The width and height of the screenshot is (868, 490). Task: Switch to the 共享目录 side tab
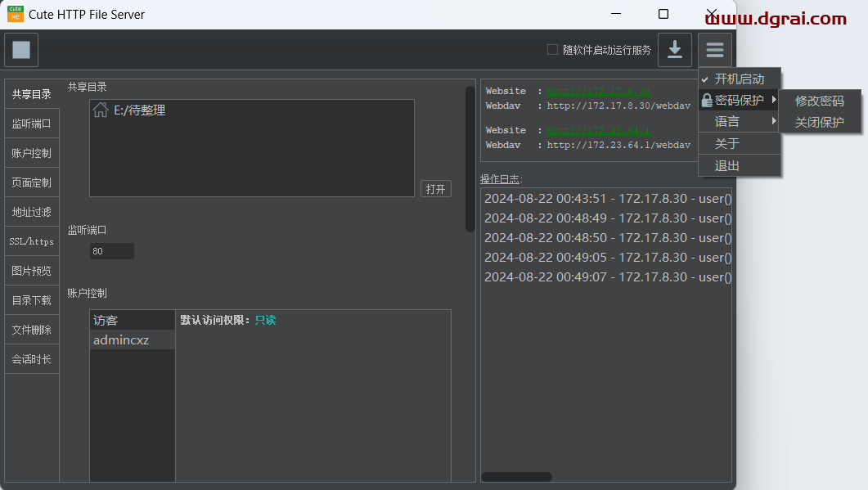(x=32, y=94)
